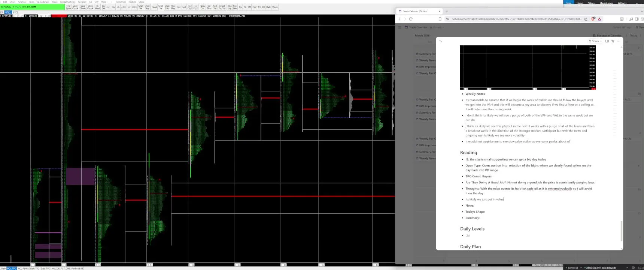644x270 pixels.
Task: Select the MCL Renko bottom tab
Action: [x=23, y=268]
